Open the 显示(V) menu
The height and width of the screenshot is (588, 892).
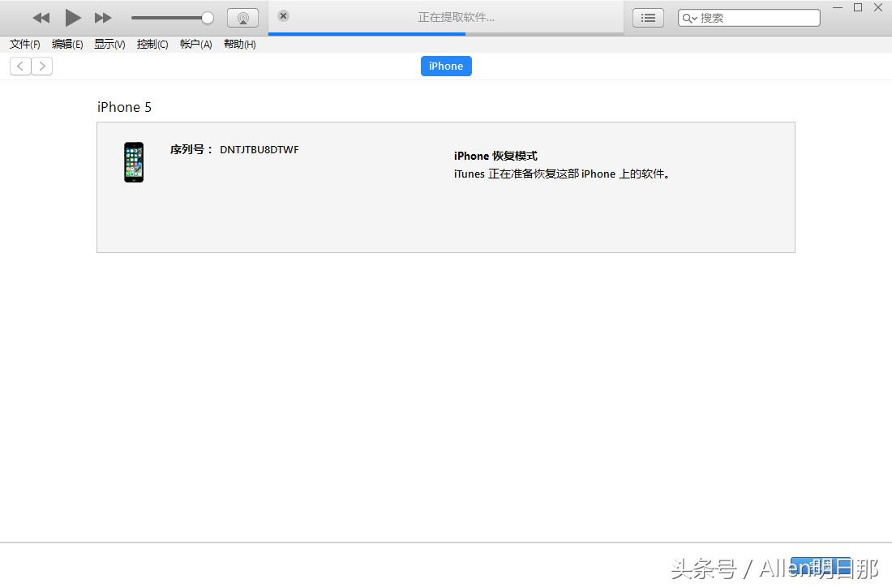pyautogui.click(x=109, y=44)
